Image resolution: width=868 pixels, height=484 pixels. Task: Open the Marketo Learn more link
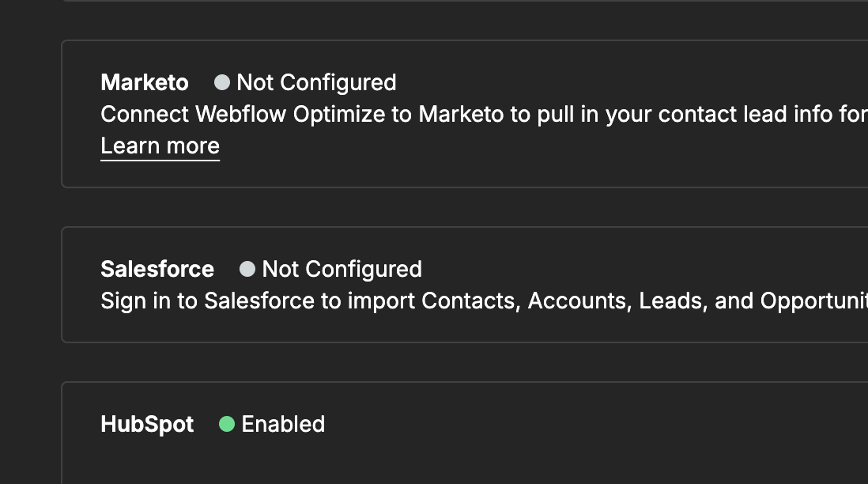(160, 146)
